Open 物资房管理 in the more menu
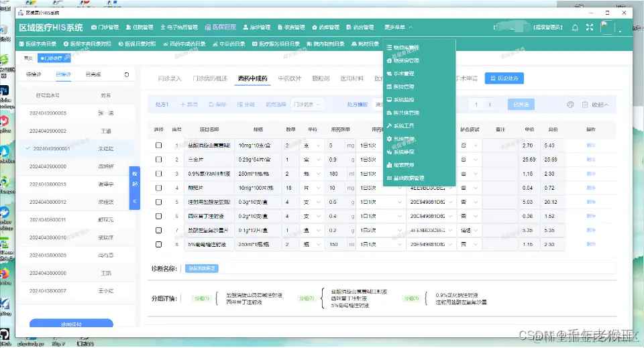 click(403, 60)
